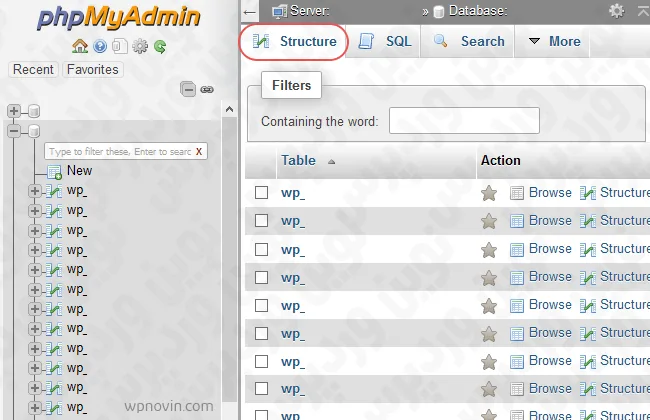
Task: Star the fourth wp_ table as favorite
Action: tap(489, 277)
